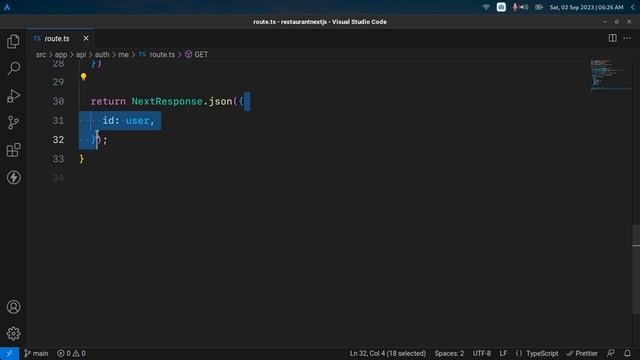Open the Explorer view in activity bar

[13, 41]
